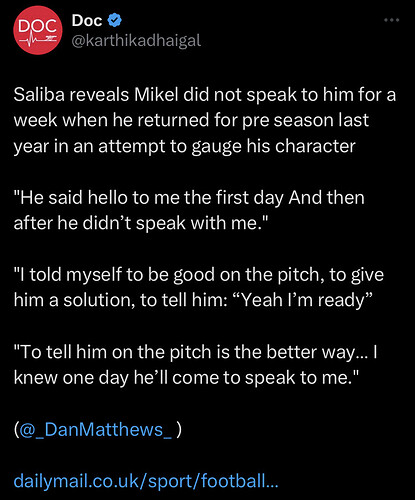The image size is (415, 500).
Task: Open the Doc profile avatar
Action: coord(38,30)
